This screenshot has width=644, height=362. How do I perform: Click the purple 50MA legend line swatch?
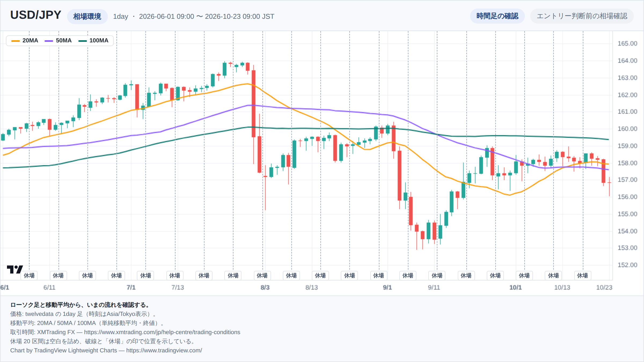tap(49, 41)
